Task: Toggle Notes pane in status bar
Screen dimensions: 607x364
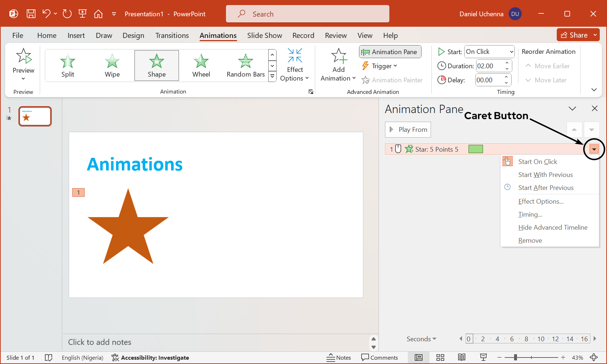Action: (x=339, y=357)
